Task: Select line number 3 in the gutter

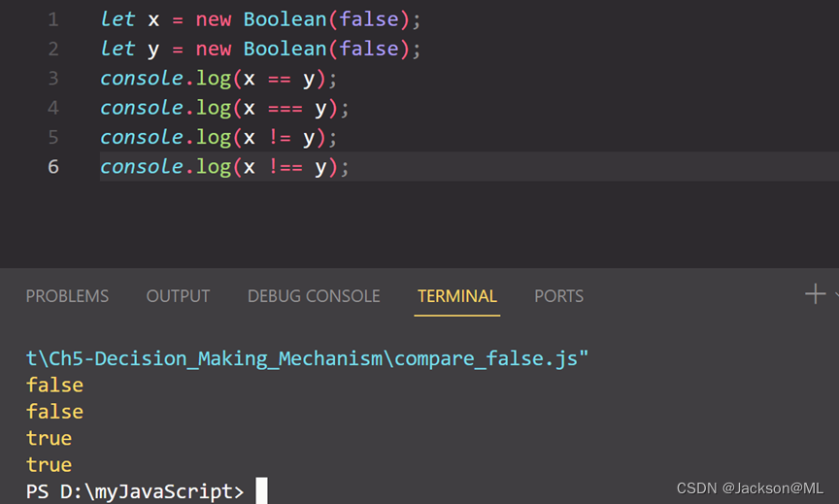Action: [52, 78]
